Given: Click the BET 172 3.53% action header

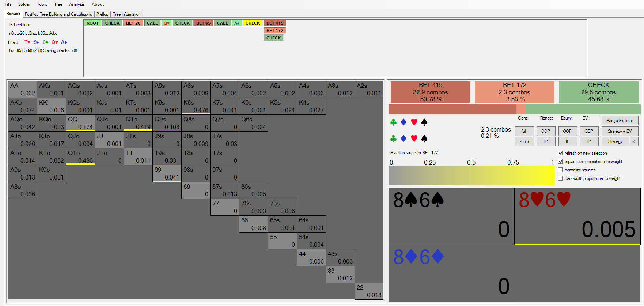Looking at the screenshot, I should coord(515,92).
